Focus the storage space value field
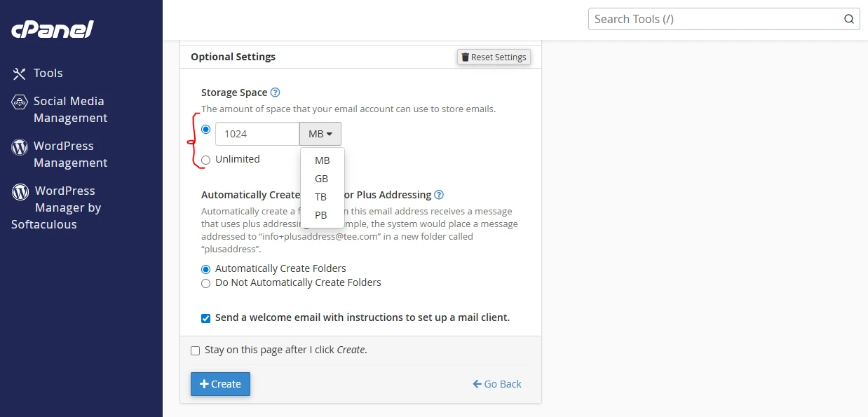Viewport: 868px width, 417px height. coord(257,134)
